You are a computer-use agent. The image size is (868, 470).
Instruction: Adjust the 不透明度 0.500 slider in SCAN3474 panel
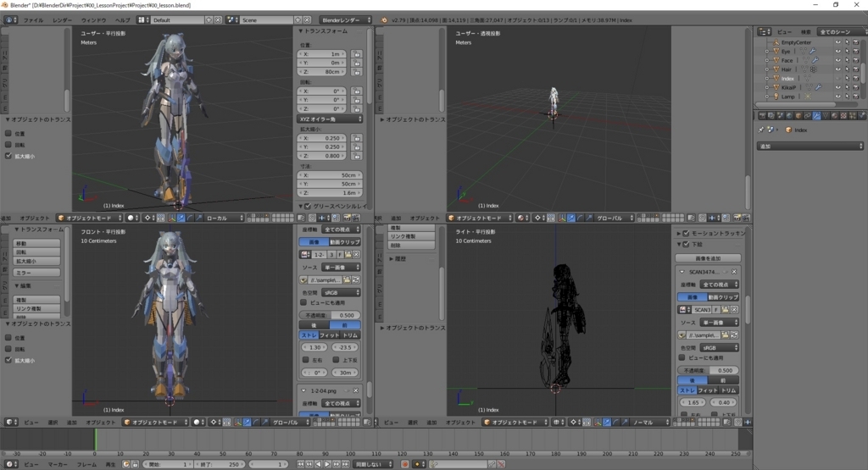(709, 370)
